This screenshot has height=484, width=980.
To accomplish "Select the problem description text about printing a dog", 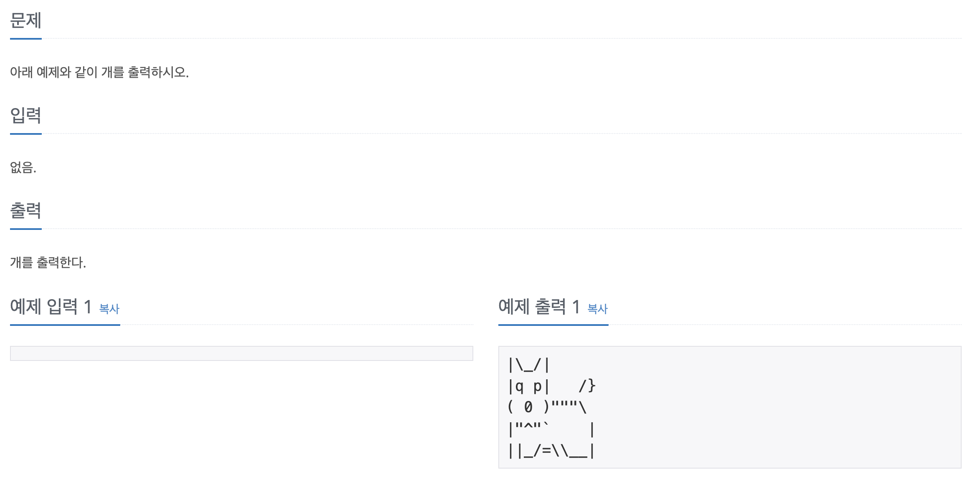I will coord(100,72).
